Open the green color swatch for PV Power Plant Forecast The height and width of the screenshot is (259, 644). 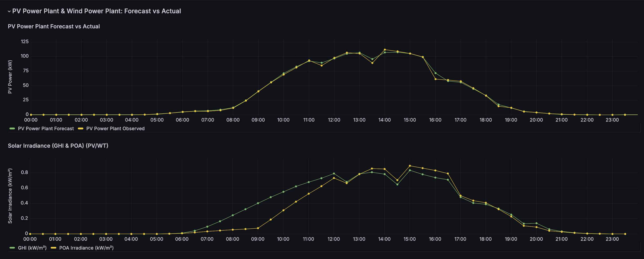[x=12, y=128]
